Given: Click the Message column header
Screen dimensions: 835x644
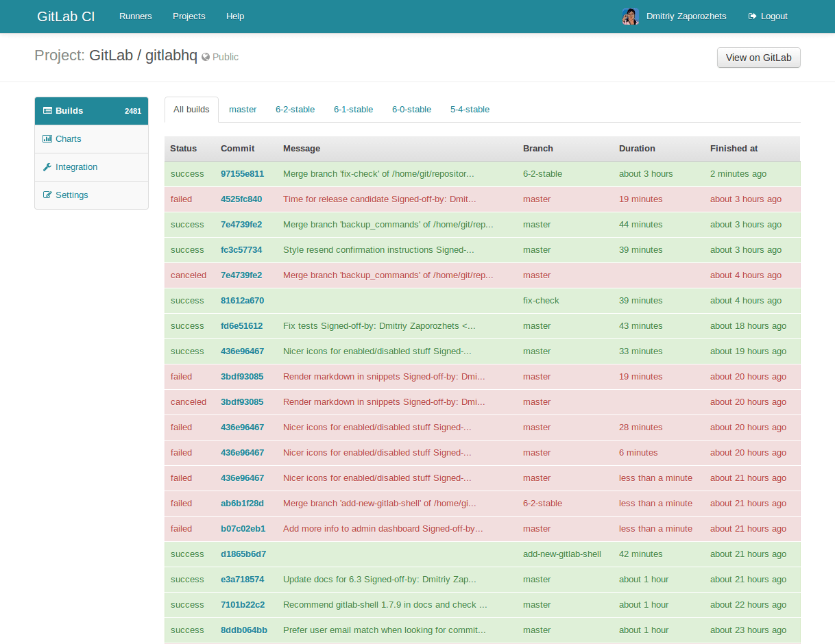Looking at the screenshot, I should (302, 149).
